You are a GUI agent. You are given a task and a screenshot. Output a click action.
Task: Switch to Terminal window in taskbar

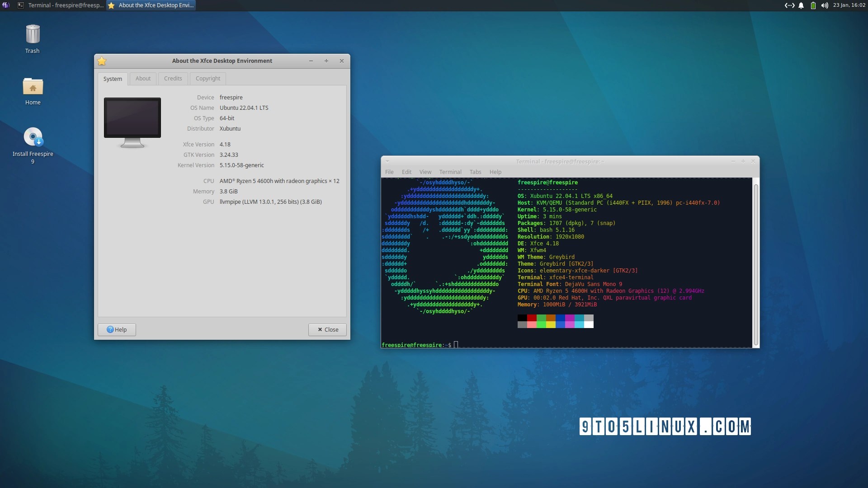pos(61,5)
